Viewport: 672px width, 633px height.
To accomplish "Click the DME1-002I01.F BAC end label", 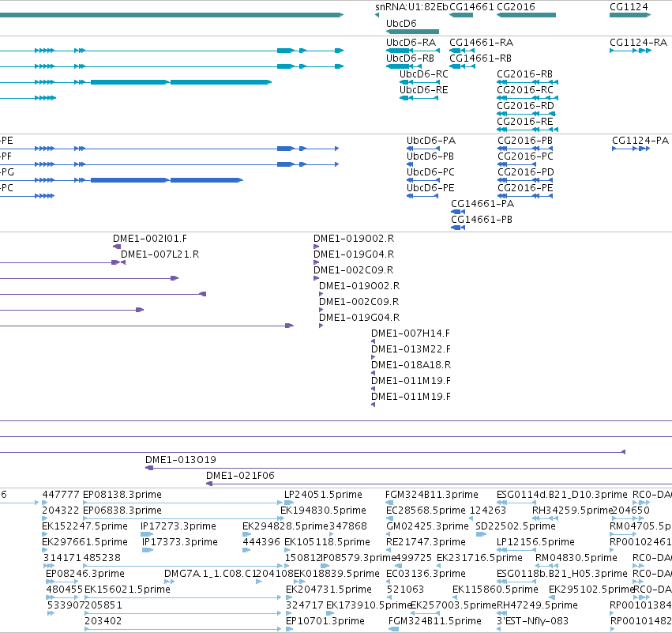I will click(x=150, y=239).
